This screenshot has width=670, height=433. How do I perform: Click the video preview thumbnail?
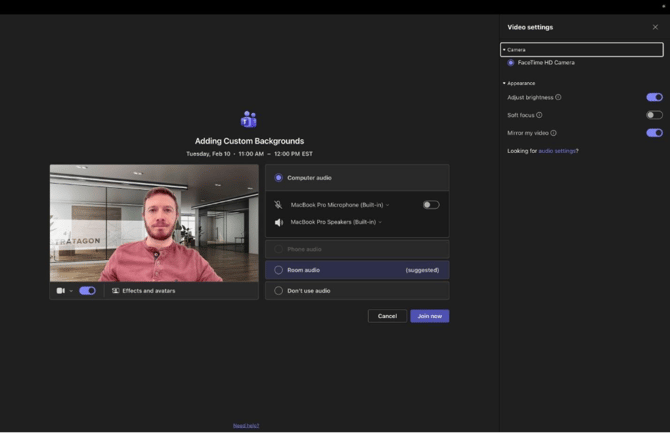pyautogui.click(x=154, y=223)
